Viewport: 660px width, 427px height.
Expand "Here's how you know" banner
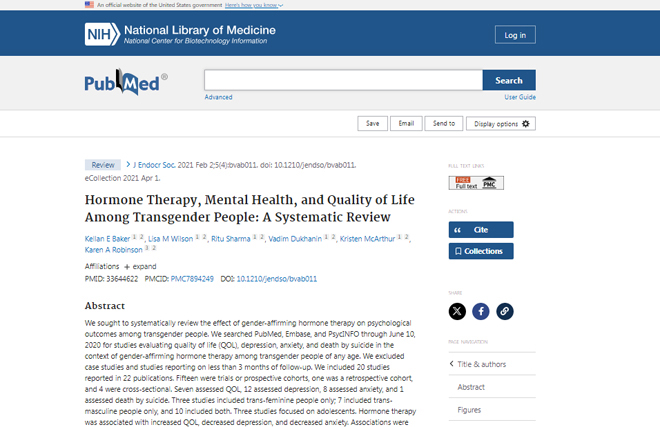254,5
